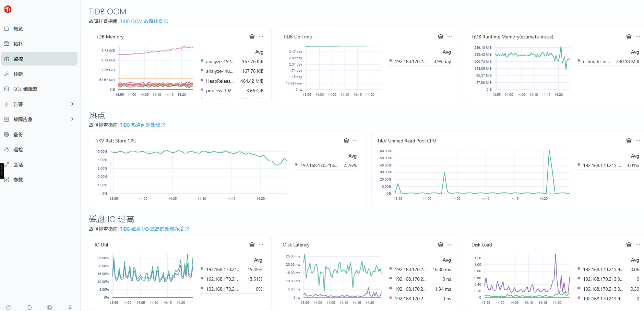Click layers icon on TiKV Raft Store CPU

click(x=346, y=141)
